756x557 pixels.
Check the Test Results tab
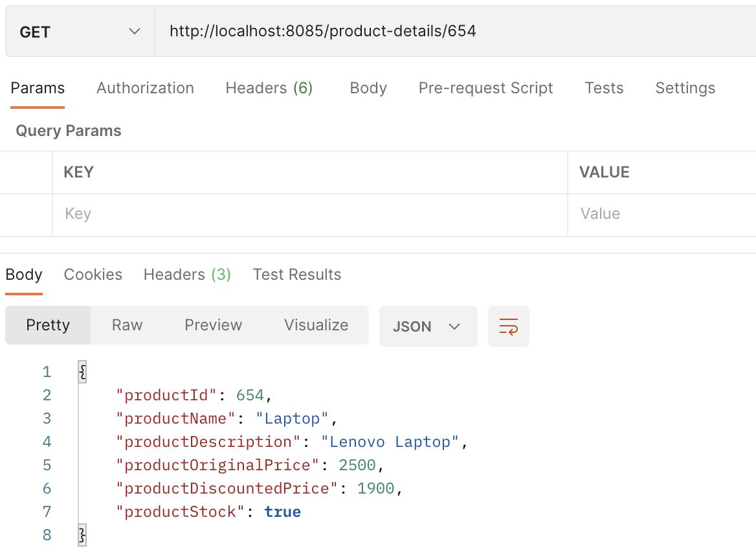[296, 275]
